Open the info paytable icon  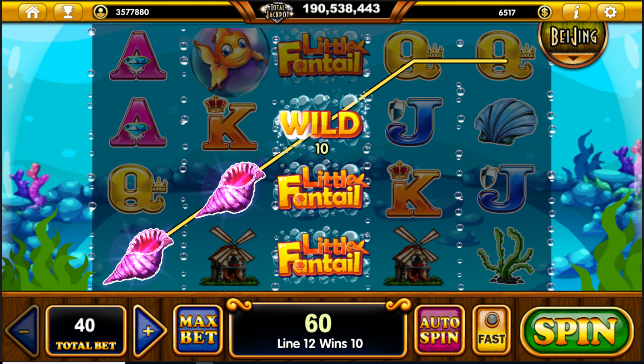(x=576, y=12)
